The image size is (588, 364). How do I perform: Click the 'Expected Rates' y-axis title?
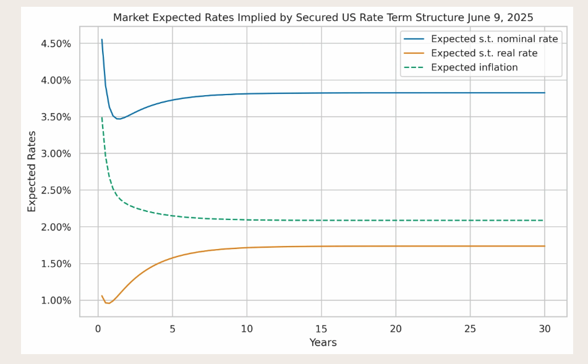[x=32, y=171]
